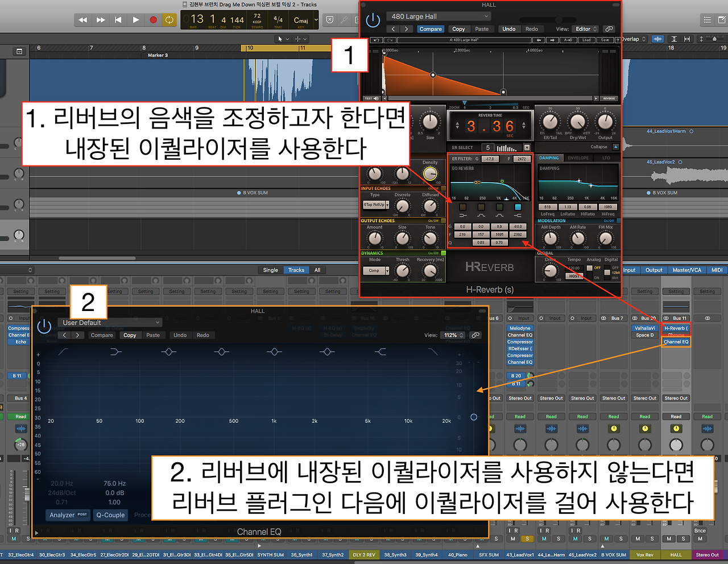Image resolution: width=728 pixels, height=564 pixels.
Task: Select the All mixer view tab
Action: point(317,270)
